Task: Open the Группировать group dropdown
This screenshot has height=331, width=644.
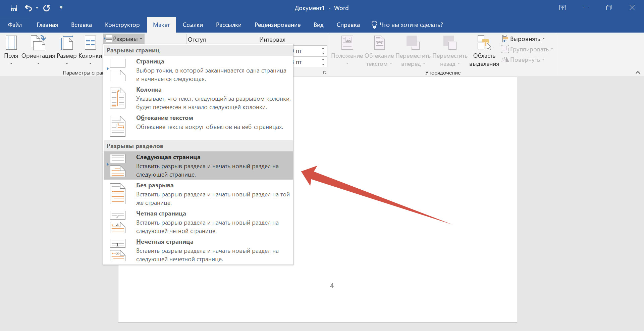Action: coord(527,49)
